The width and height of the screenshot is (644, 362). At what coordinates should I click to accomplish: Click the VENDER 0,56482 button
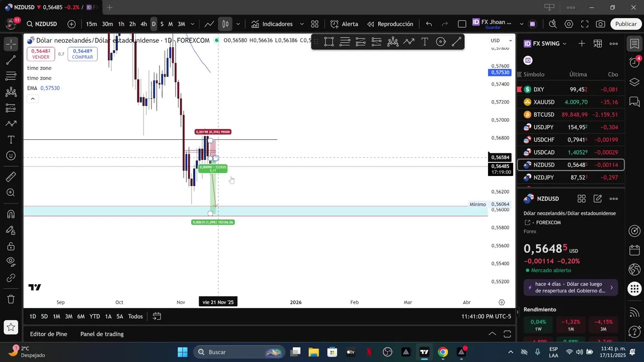[x=41, y=54]
